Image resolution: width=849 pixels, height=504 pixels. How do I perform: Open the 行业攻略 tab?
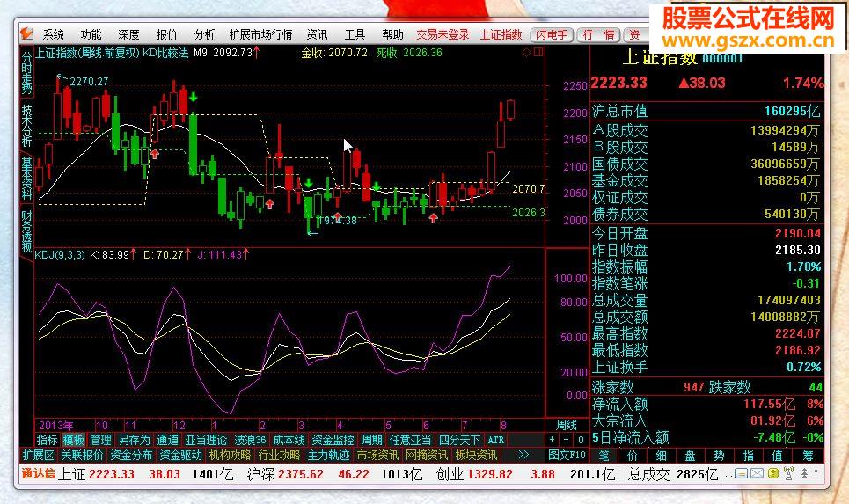280,455
